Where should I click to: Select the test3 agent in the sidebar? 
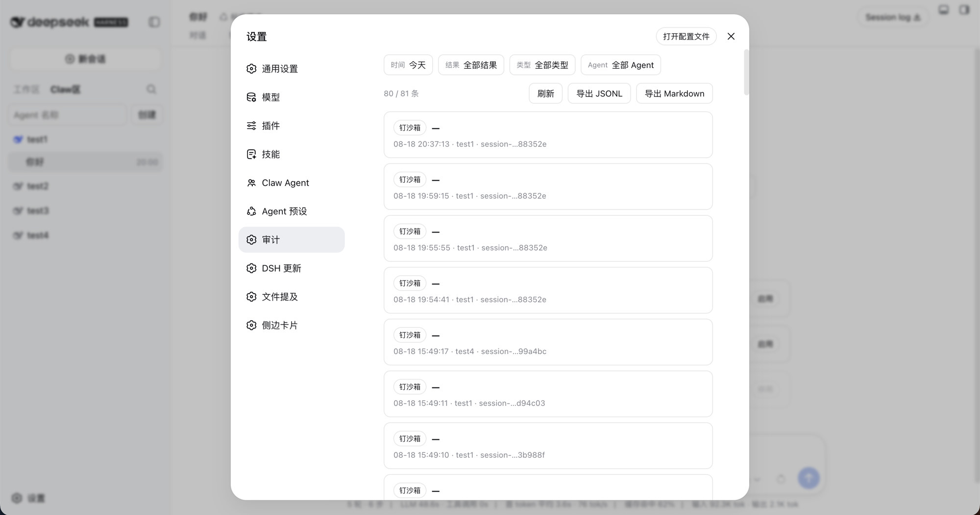(x=85, y=211)
